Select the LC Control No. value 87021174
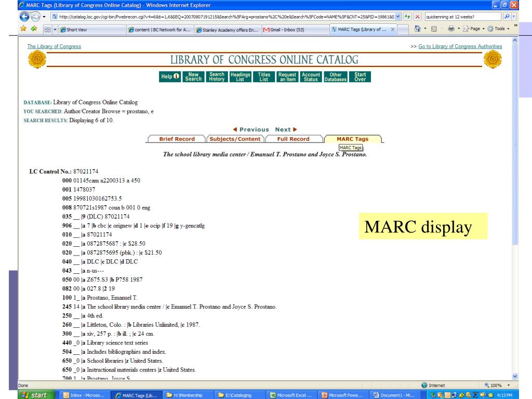532x399 pixels. tap(86, 171)
